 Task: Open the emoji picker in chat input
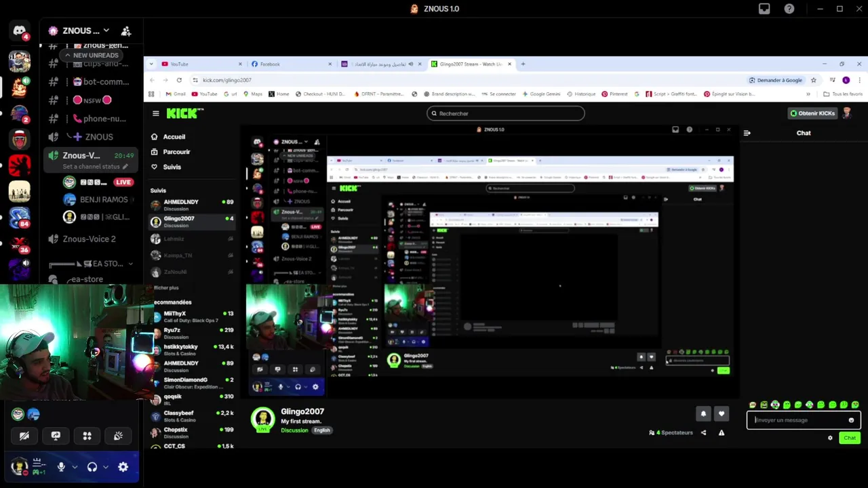click(851, 420)
